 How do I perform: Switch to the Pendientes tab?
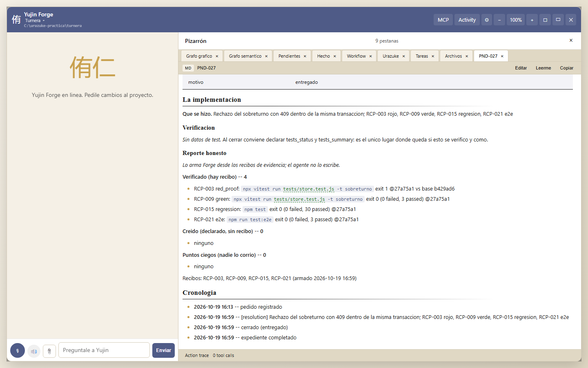289,56
